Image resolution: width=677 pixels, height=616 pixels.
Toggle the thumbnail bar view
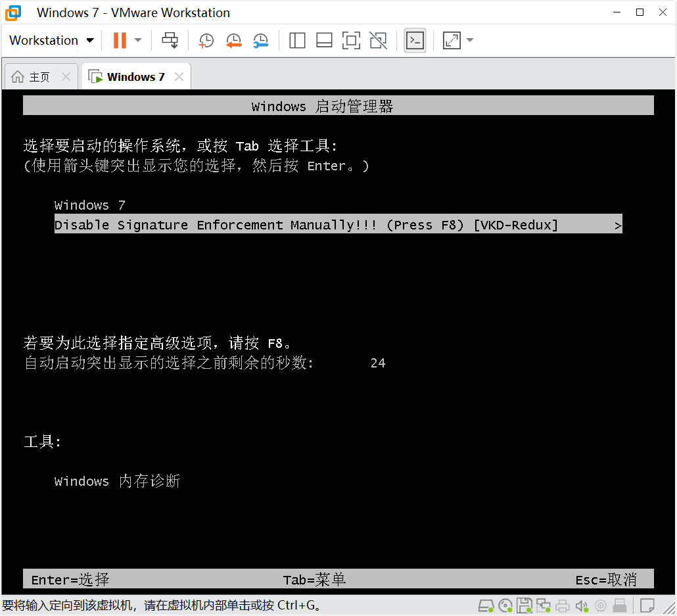324,41
